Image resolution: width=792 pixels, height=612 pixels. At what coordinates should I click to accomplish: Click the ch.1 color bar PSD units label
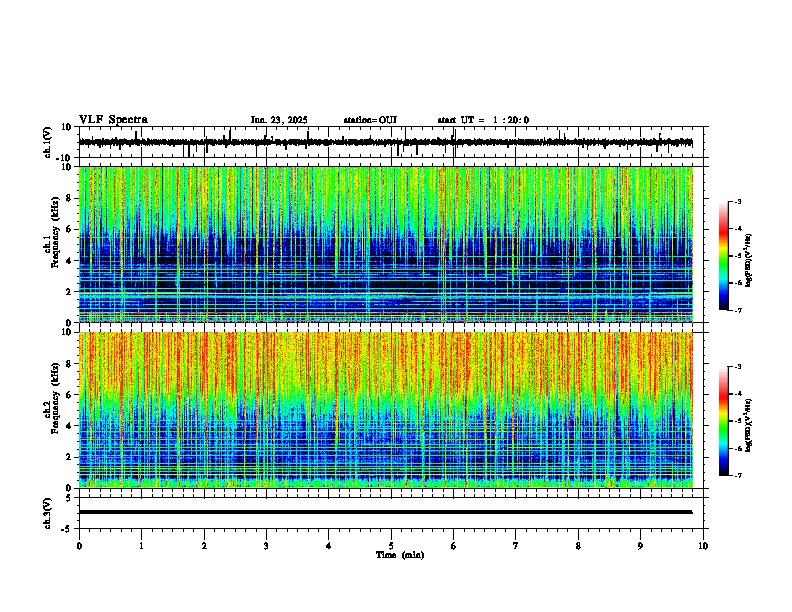tap(749, 260)
